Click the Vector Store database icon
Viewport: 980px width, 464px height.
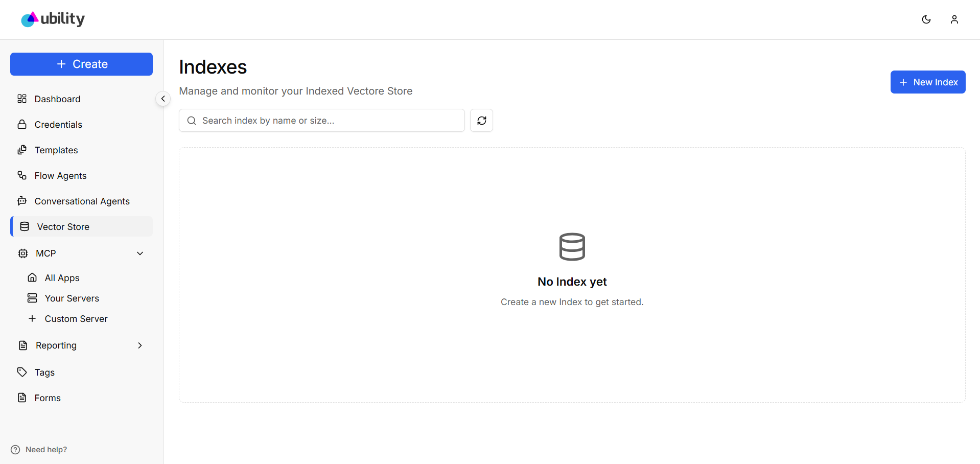(x=24, y=226)
